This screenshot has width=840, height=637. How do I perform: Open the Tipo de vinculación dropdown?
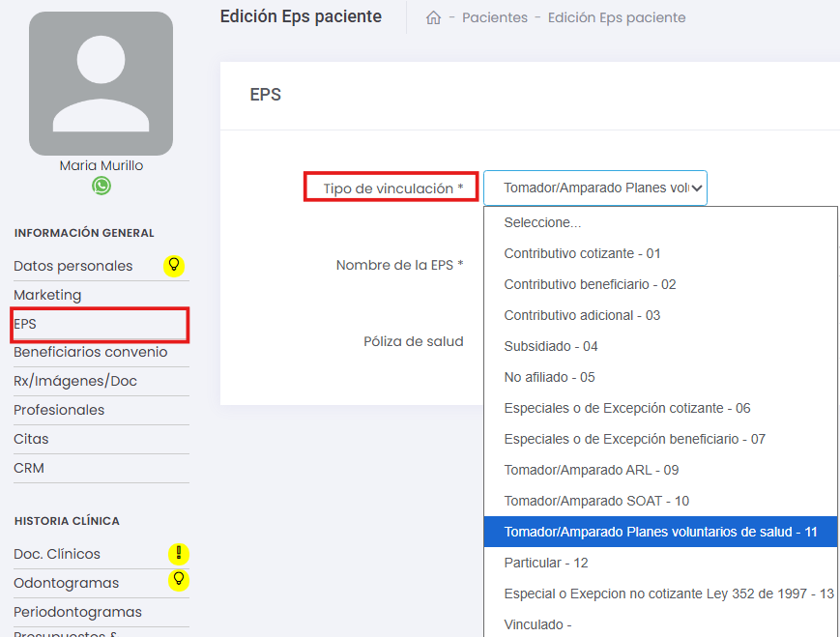pyautogui.click(x=595, y=188)
